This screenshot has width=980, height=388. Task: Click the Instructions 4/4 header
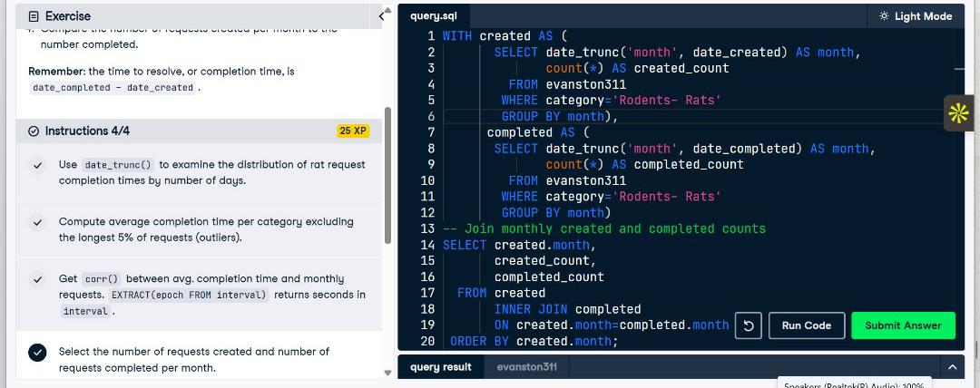pos(199,131)
